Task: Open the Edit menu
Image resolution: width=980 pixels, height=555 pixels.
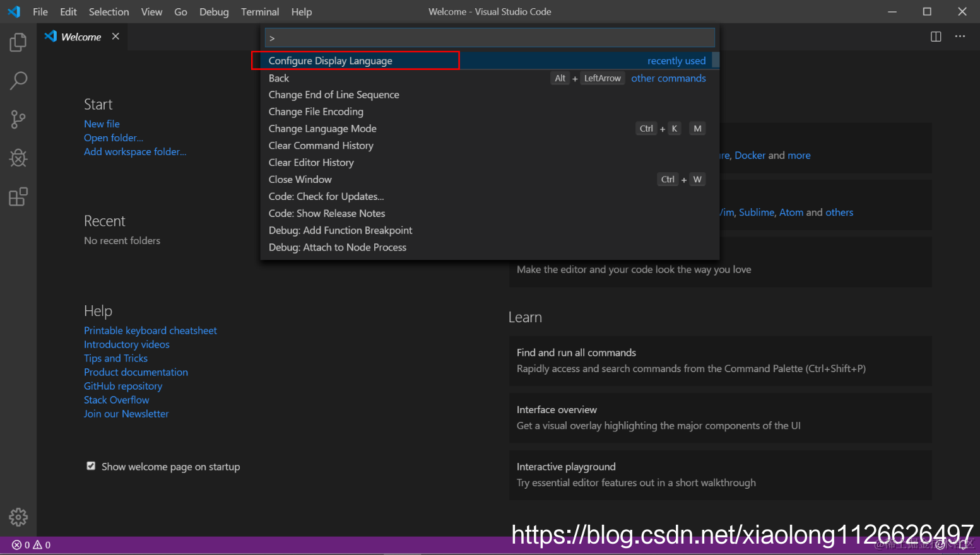Action: pyautogui.click(x=68, y=11)
